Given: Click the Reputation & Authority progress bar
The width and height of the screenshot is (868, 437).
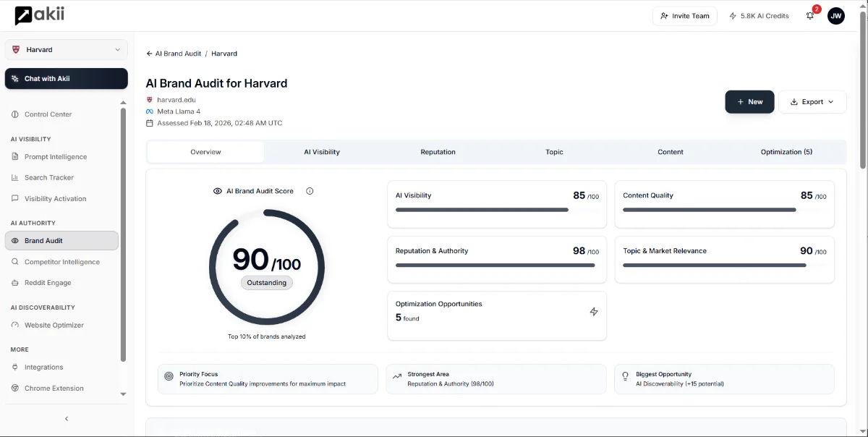Looking at the screenshot, I should pos(495,266).
